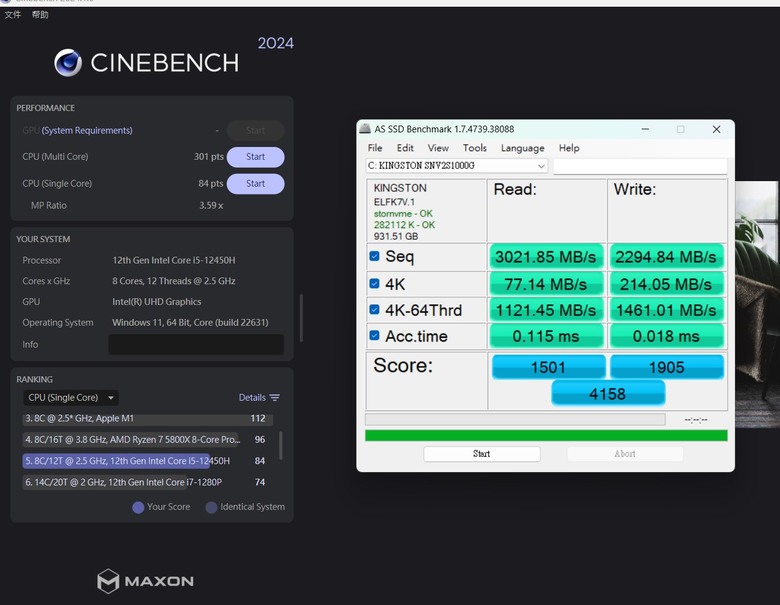This screenshot has width=780, height=605.
Task: Click the MP Ratio value 3.59 x
Action: point(211,205)
